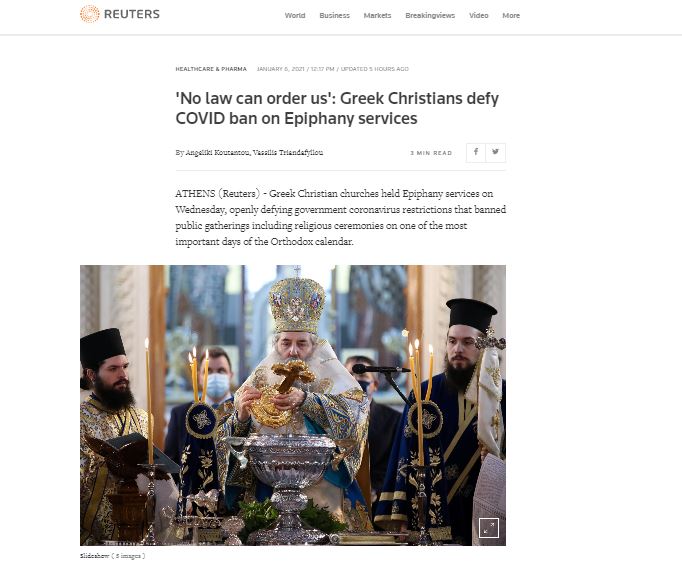Open Healthcare & Pharma category link
This screenshot has height=573, width=682.
click(x=211, y=69)
